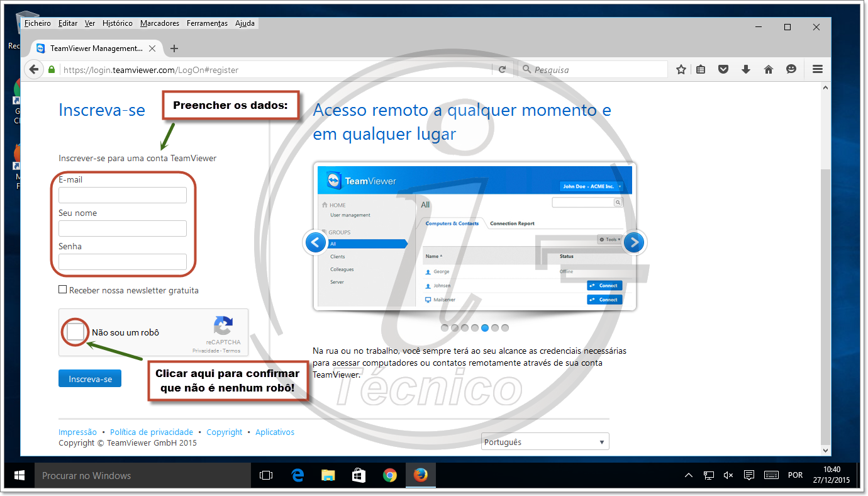
Task: Open the Política de privacidade link
Action: 152,432
